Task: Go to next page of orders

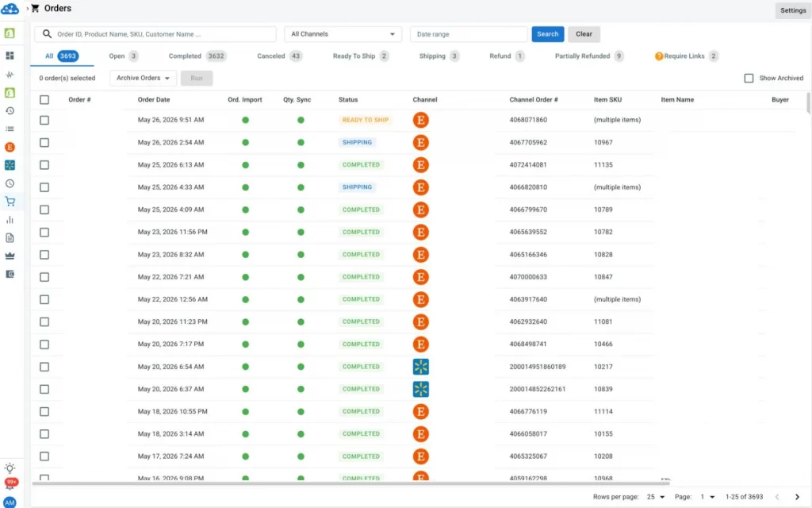Action: pyautogui.click(x=797, y=497)
